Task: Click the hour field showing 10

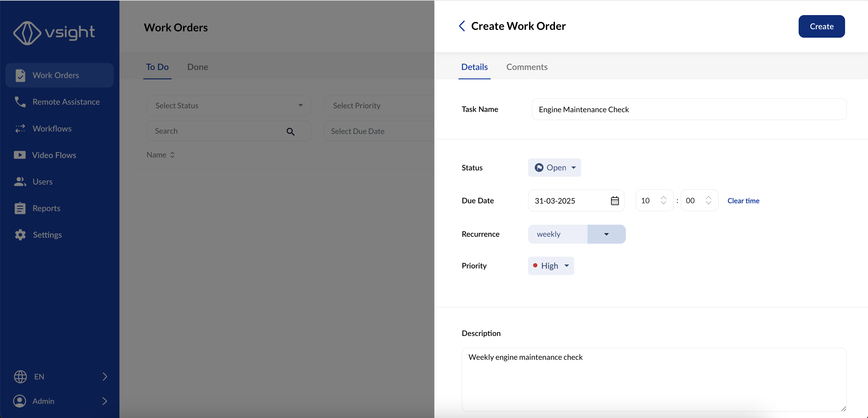Action: (x=654, y=201)
